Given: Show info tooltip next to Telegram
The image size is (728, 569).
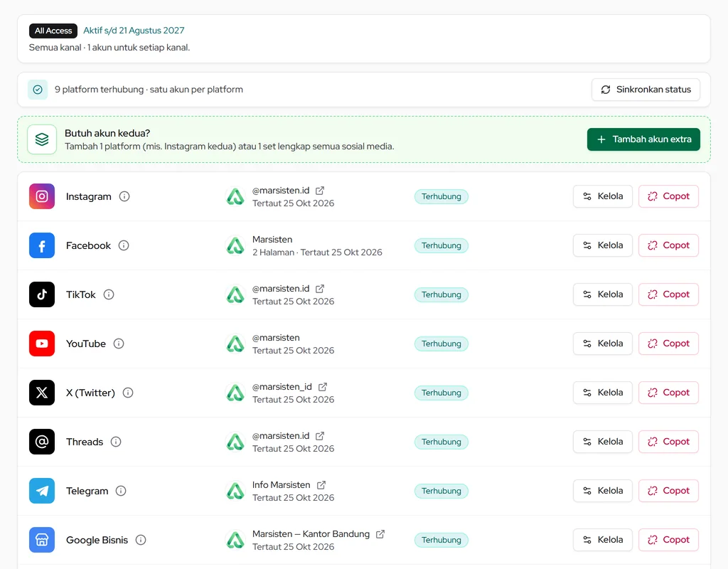Looking at the screenshot, I should tap(121, 491).
